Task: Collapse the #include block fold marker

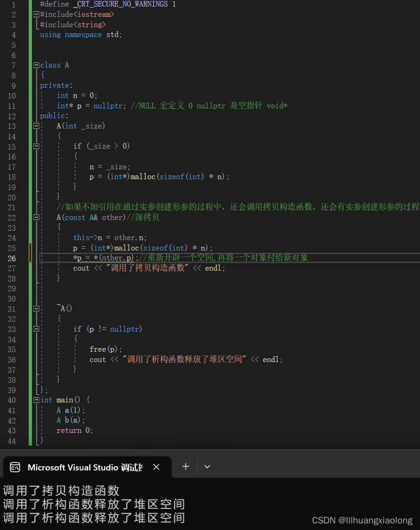Action: [36, 15]
